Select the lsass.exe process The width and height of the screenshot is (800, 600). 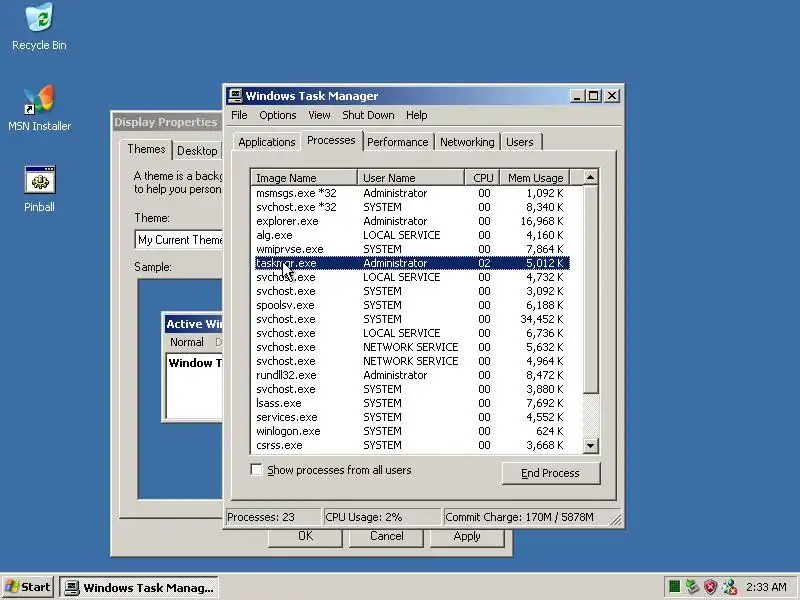tap(412, 403)
